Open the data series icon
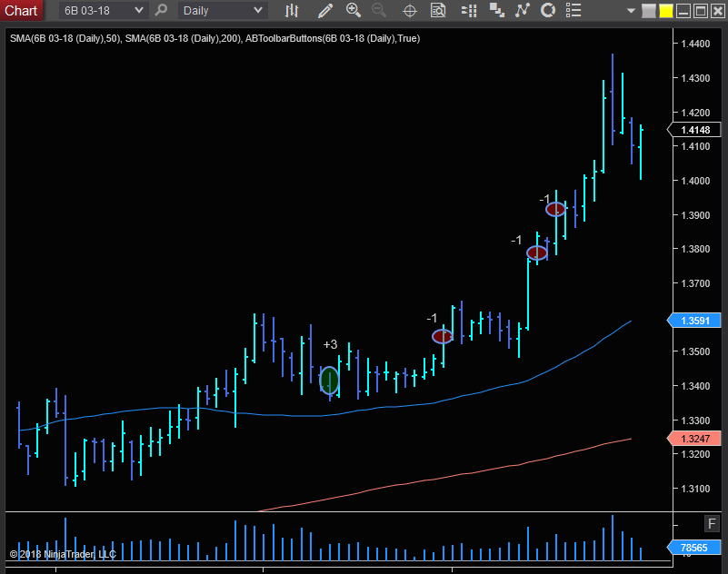The width and height of the screenshot is (728, 574). coord(497,10)
